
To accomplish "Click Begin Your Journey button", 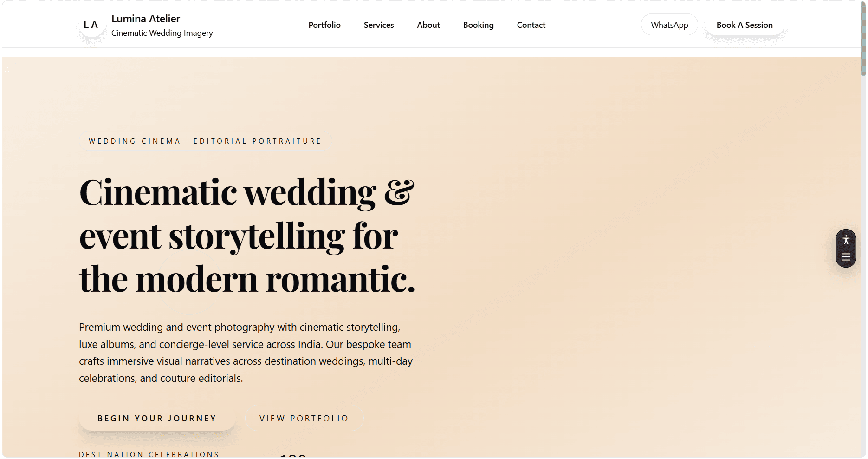I will pyautogui.click(x=157, y=418).
